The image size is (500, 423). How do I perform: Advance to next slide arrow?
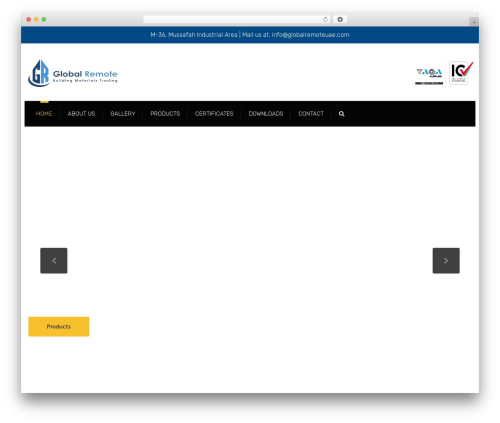point(446,261)
